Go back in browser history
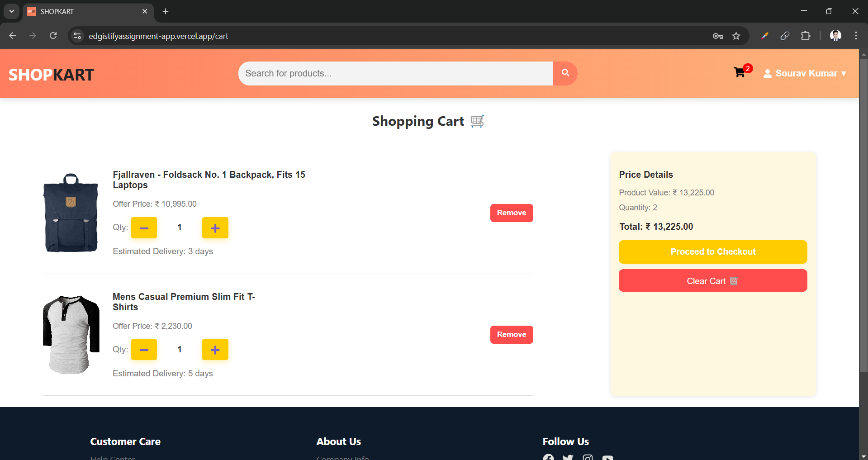This screenshot has width=868, height=460. pos(13,36)
